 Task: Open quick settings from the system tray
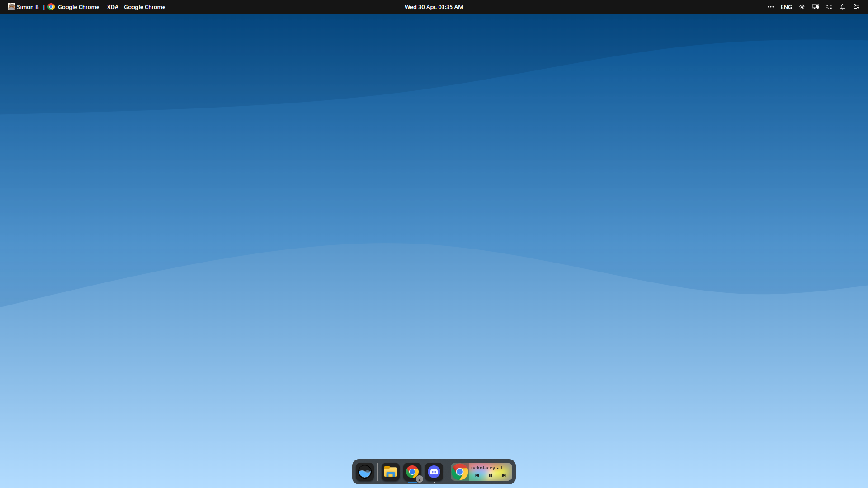[x=857, y=7]
